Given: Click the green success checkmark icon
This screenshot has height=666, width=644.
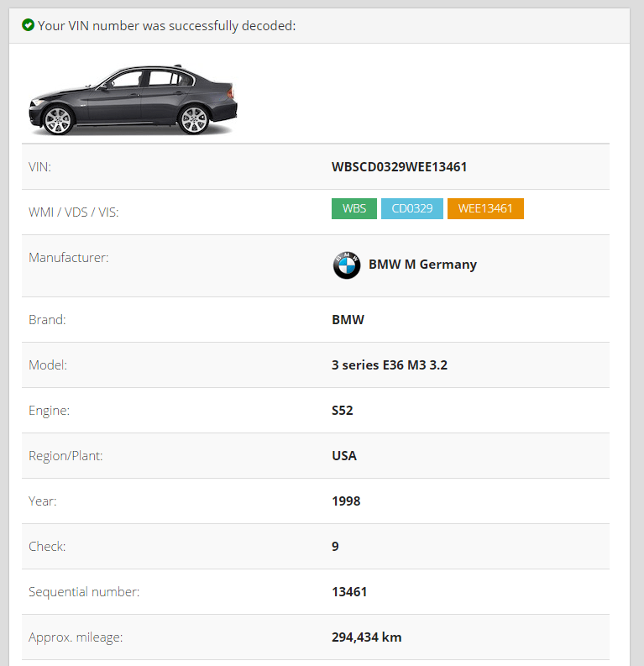Looking at the screenshot, I should pyautogui.click(x=28, y=25).
